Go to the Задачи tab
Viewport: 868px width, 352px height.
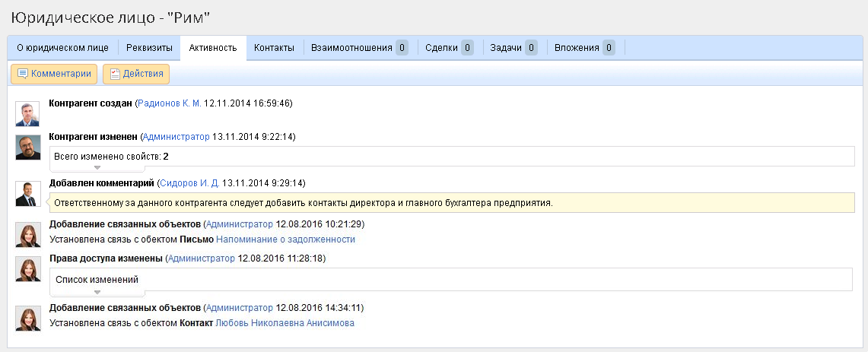point(513,48)
